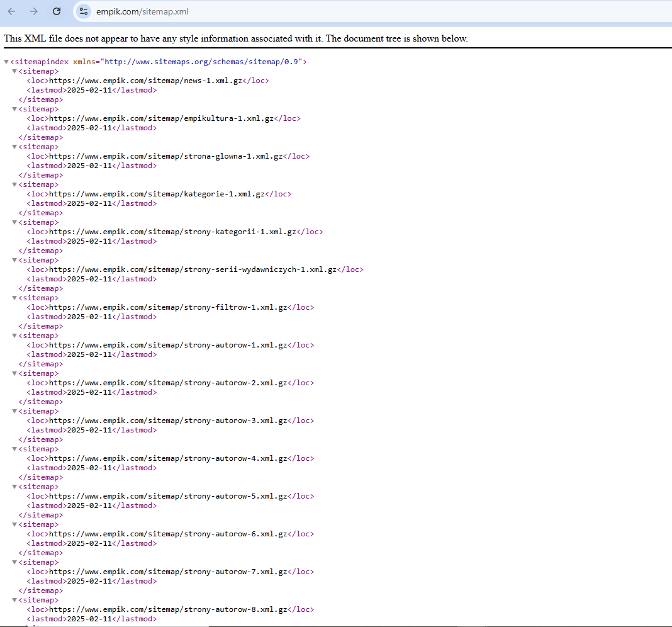Click the loc URL ending strony-autorow-7.xml.gz
Image resolution: width=672 pixels, height=627 pixels.
pyautogui.click(x=168, y=571)
